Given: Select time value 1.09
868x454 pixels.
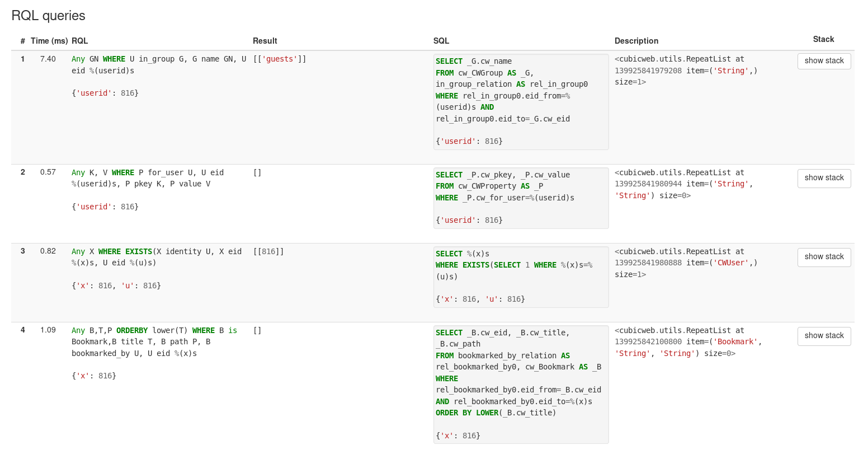Looking at the screenshot, I should (48, 330).
